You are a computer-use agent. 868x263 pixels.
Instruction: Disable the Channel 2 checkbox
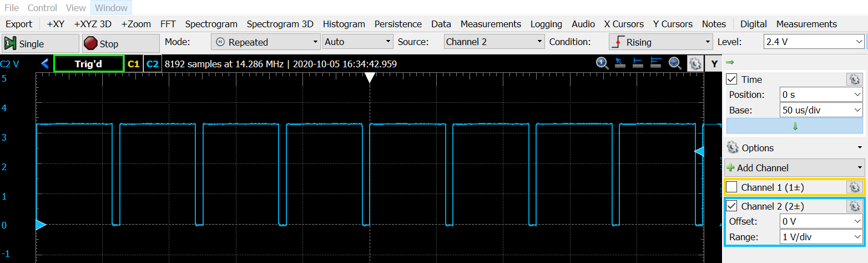click(731, 206)
